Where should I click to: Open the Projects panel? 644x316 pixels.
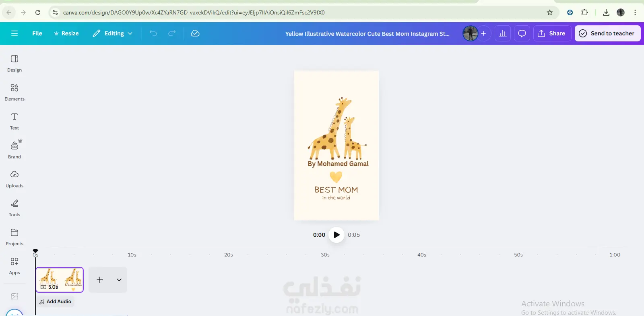tap(14, 237)
